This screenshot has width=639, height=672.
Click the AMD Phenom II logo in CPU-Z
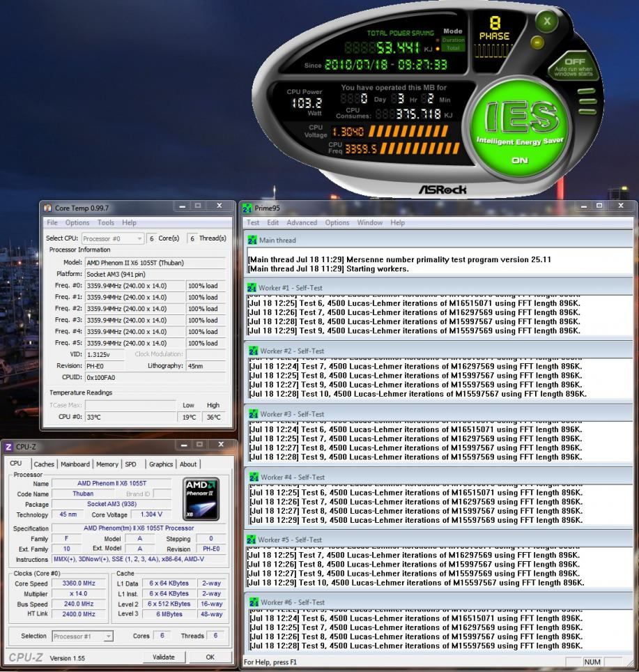(x=201, y=499)
